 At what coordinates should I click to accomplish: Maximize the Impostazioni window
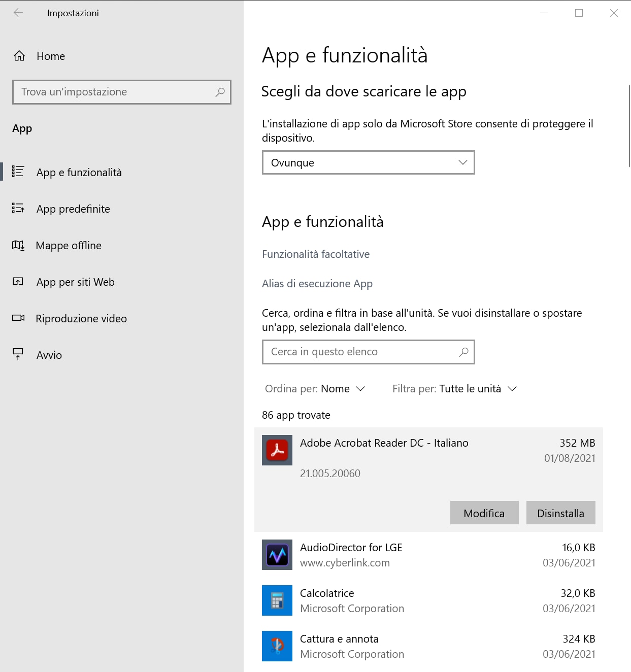tap(579, 13)
